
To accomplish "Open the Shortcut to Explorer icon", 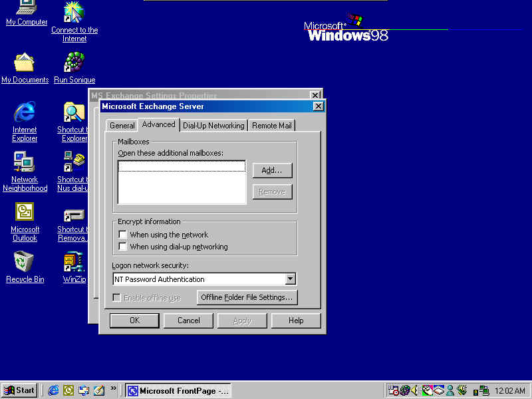I will pos(73,121).
